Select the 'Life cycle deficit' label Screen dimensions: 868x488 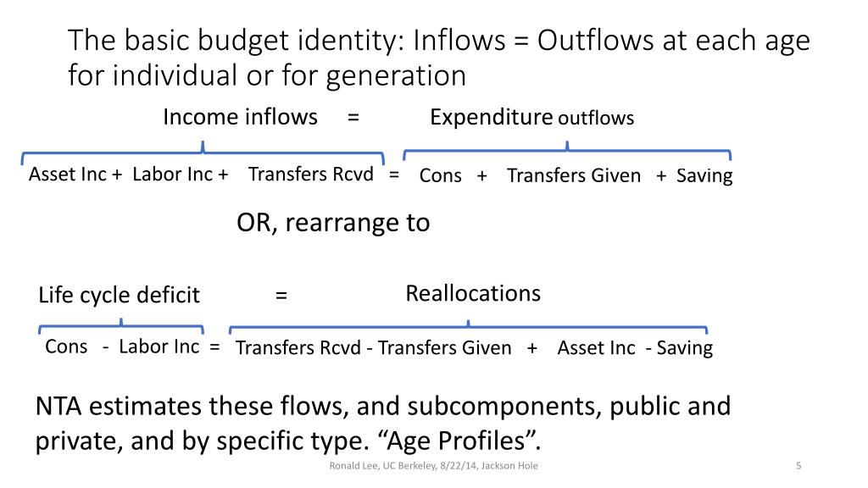point(119,296)
